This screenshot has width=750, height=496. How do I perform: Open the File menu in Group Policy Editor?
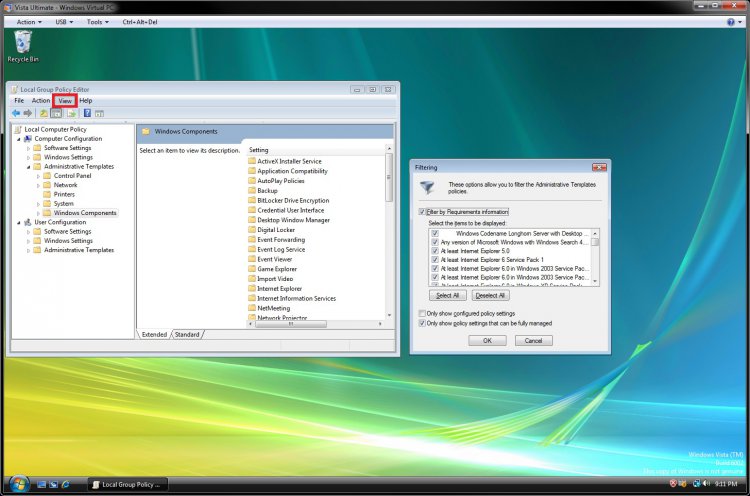click(19, 100)
